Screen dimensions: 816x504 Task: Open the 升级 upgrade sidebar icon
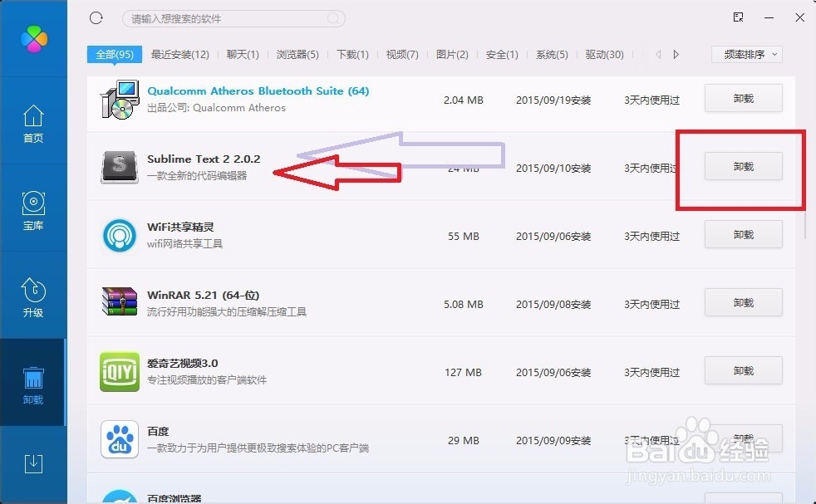[33, 299]
